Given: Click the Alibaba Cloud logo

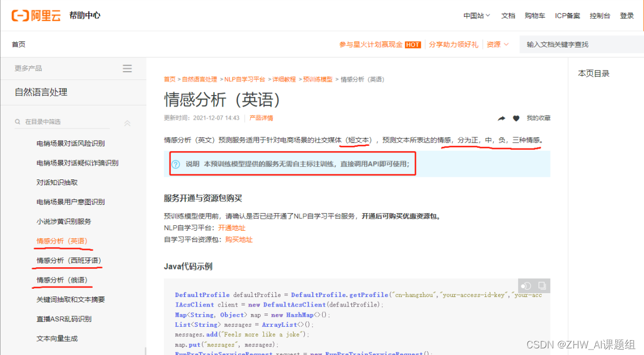Looking at the screenshot, I should pos(36,15).
